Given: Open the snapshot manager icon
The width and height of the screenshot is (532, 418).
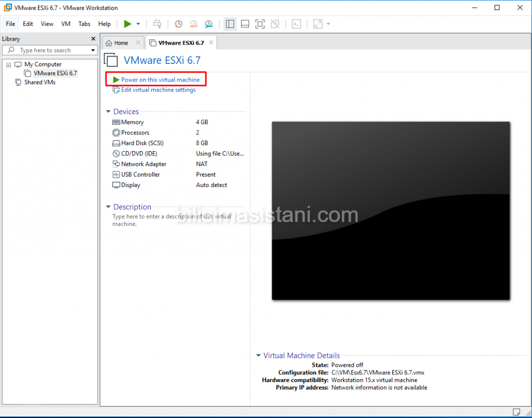Looking at the screenshot, I should coord(209,24).
